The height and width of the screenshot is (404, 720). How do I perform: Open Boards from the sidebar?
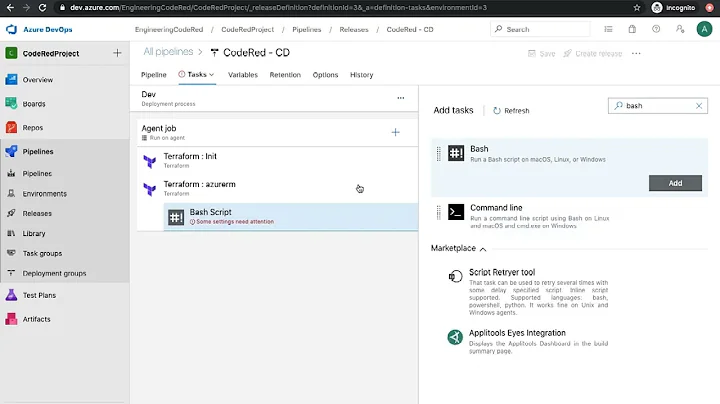(34, 104)
